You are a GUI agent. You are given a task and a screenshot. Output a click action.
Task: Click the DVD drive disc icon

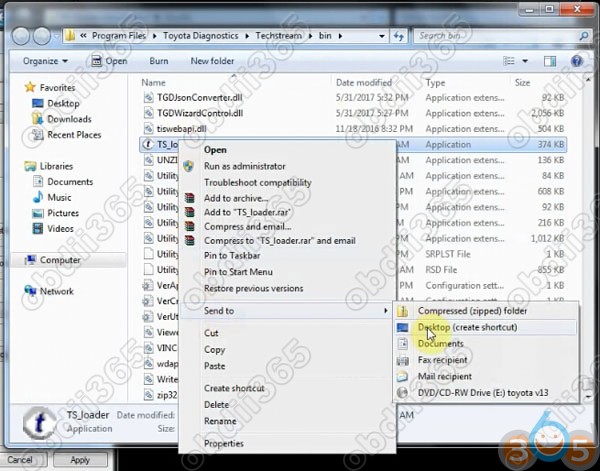point(402,393)
